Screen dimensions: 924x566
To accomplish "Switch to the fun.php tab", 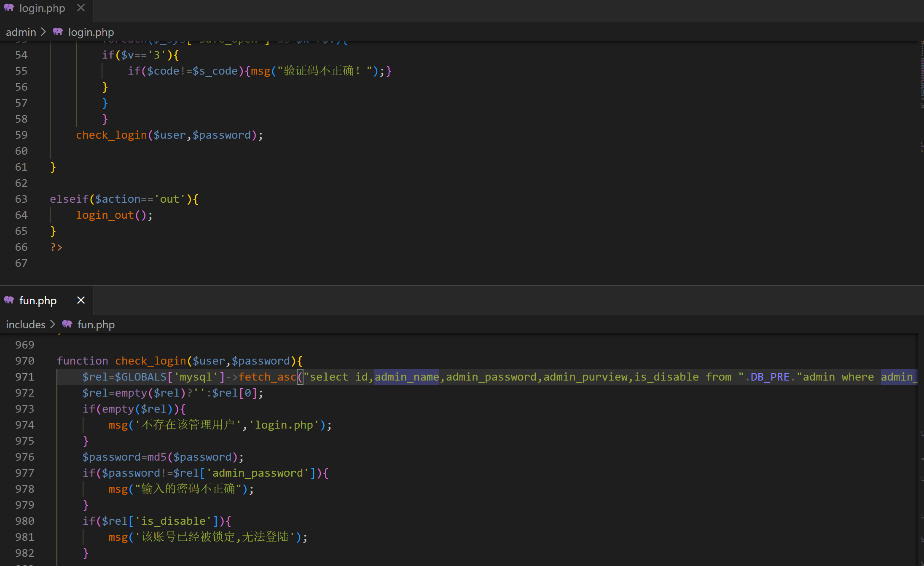I will tap(38, 300).
